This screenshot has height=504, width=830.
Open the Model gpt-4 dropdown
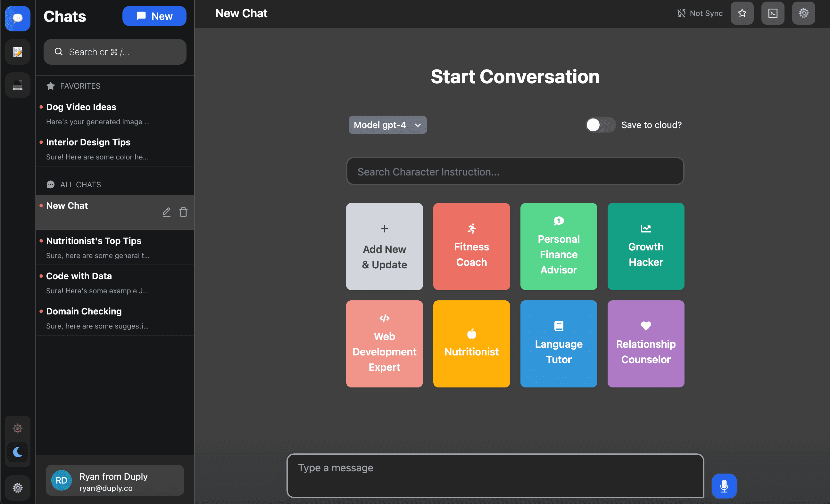(x=387, y=125)
